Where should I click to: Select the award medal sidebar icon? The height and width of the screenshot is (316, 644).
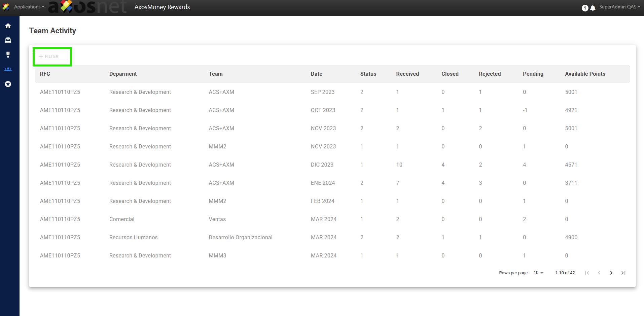pos(8,55)
